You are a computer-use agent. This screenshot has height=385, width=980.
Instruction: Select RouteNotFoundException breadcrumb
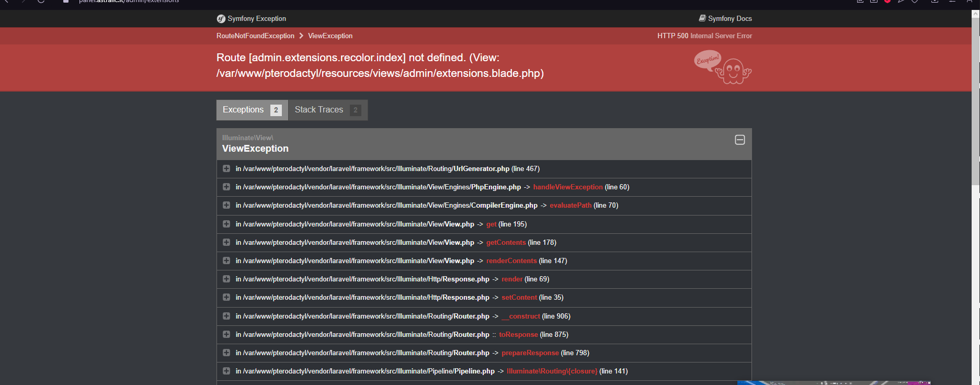[x=255, y=36]
